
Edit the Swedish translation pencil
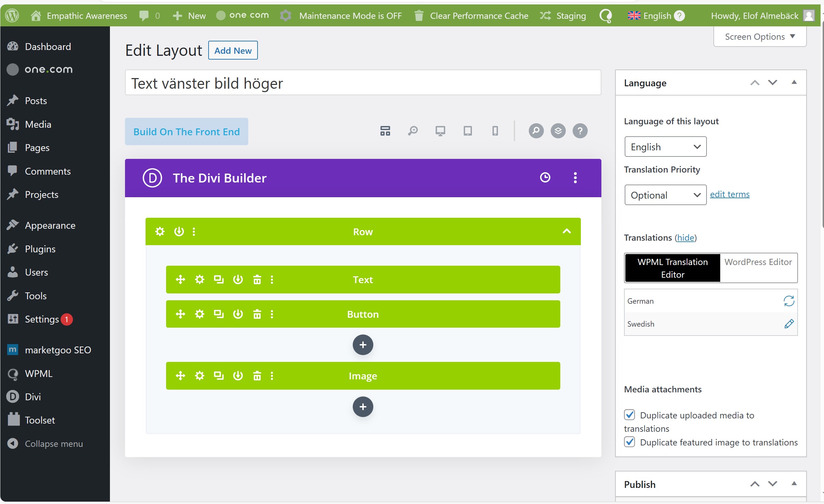click(789, 324)
